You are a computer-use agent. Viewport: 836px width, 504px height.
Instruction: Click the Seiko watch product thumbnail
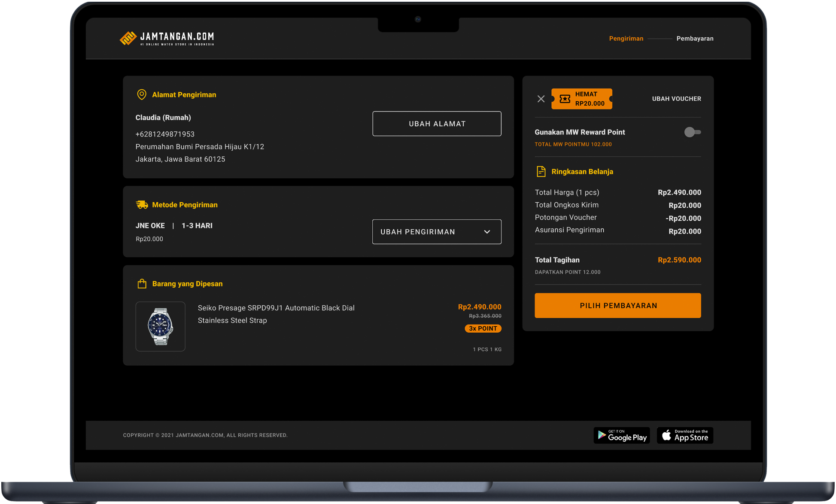pyautogui.click(x=161, y=326)
